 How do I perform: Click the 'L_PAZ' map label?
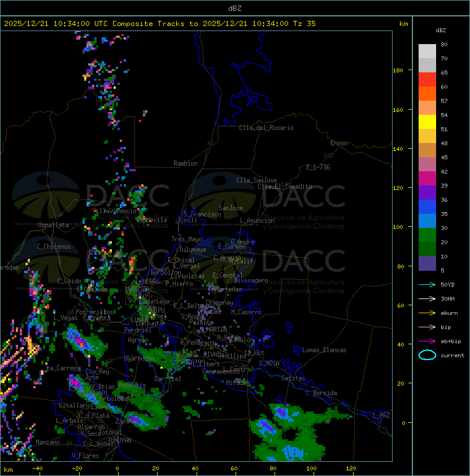coord(381,416)
